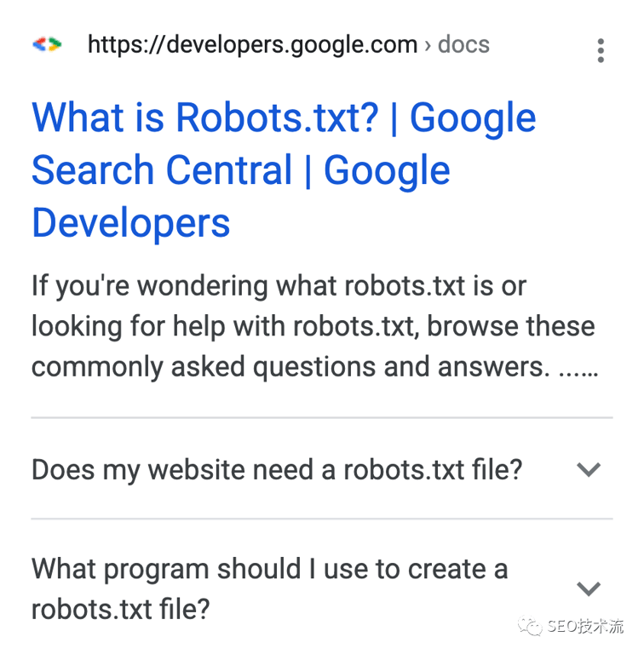Click the trailing ellipsis after "answers."
Image resolution: width=644 pixels, height=654 pixels.
point(578,373)
